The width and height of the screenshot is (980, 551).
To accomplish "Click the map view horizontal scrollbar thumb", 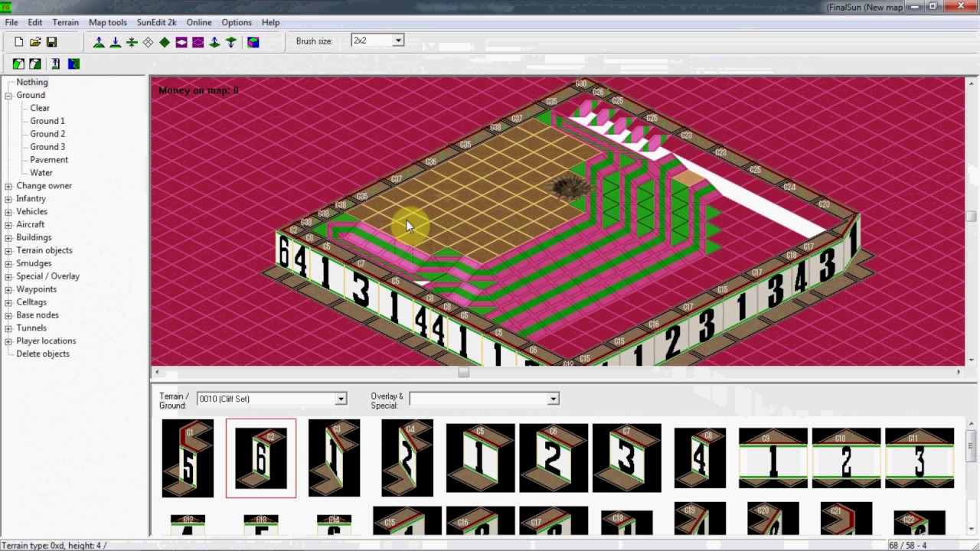I will pos(463,372).
